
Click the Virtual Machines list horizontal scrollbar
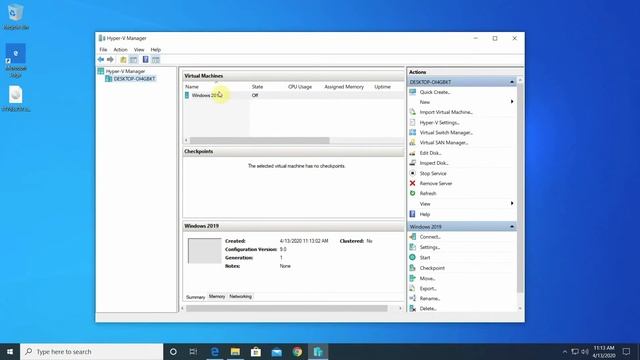point(259,140)
